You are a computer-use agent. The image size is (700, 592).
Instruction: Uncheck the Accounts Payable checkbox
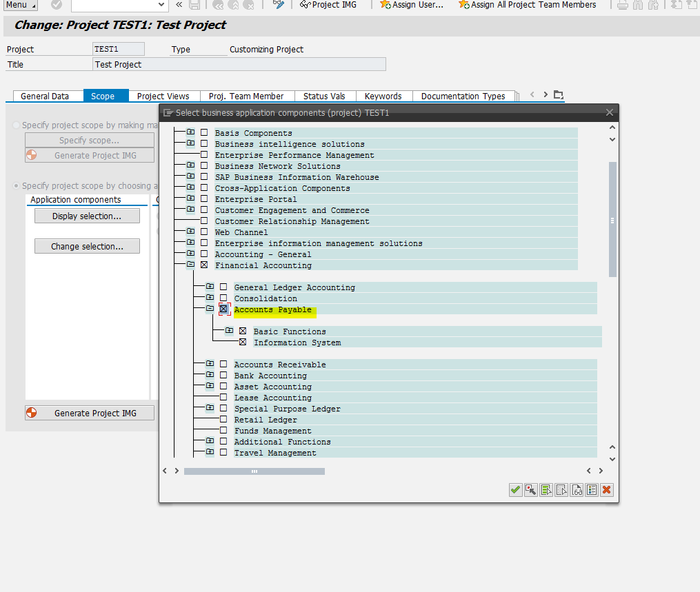pos(223,309)
